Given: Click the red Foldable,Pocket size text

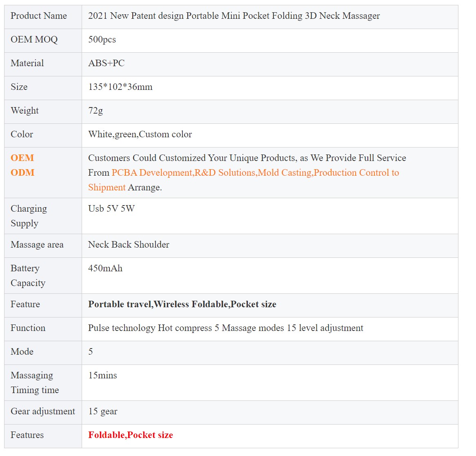Looking at the screenshot, I should click(131, 435).
